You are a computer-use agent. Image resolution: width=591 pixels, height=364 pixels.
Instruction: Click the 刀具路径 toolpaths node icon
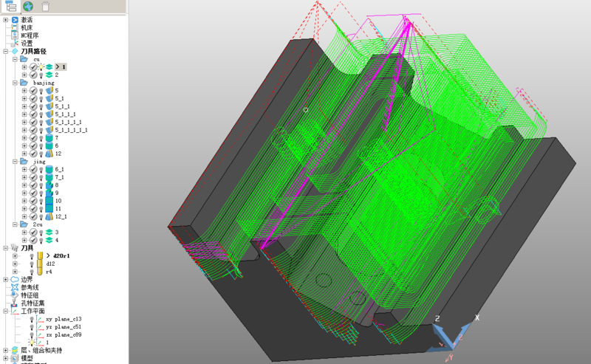coord(15,51)
